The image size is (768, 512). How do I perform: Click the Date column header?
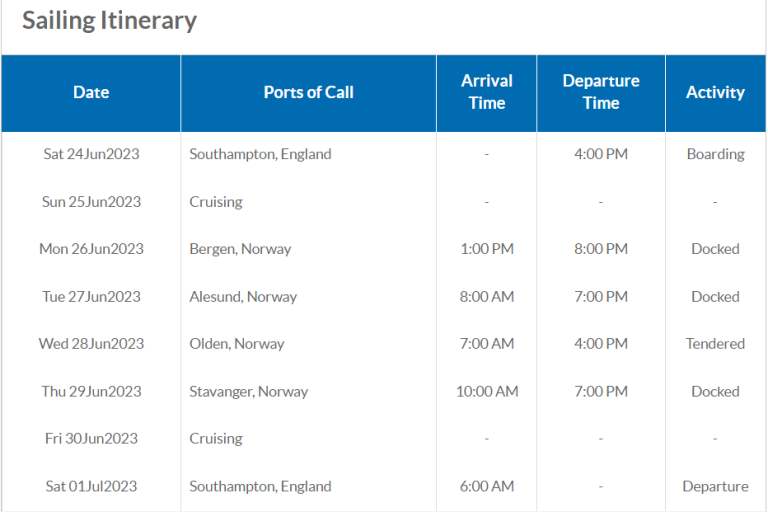point(91,93)
